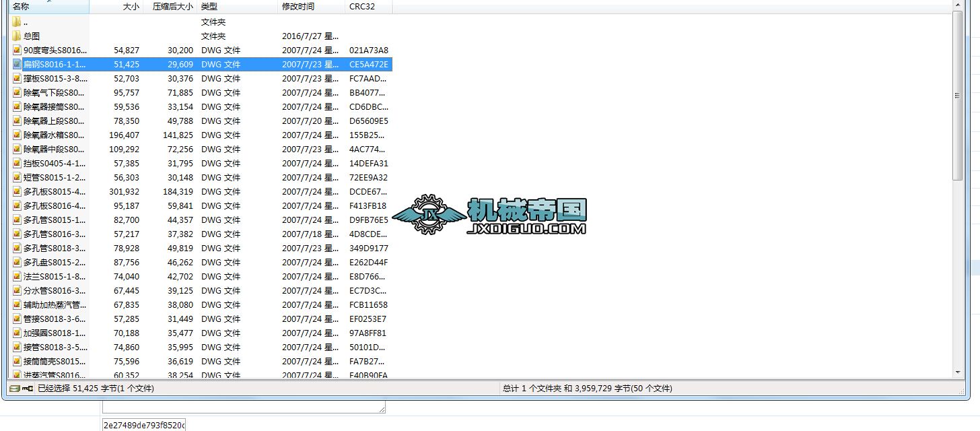
Task: Select the 加强圈S8018-1 file name
Action: [x=55, y=333]
